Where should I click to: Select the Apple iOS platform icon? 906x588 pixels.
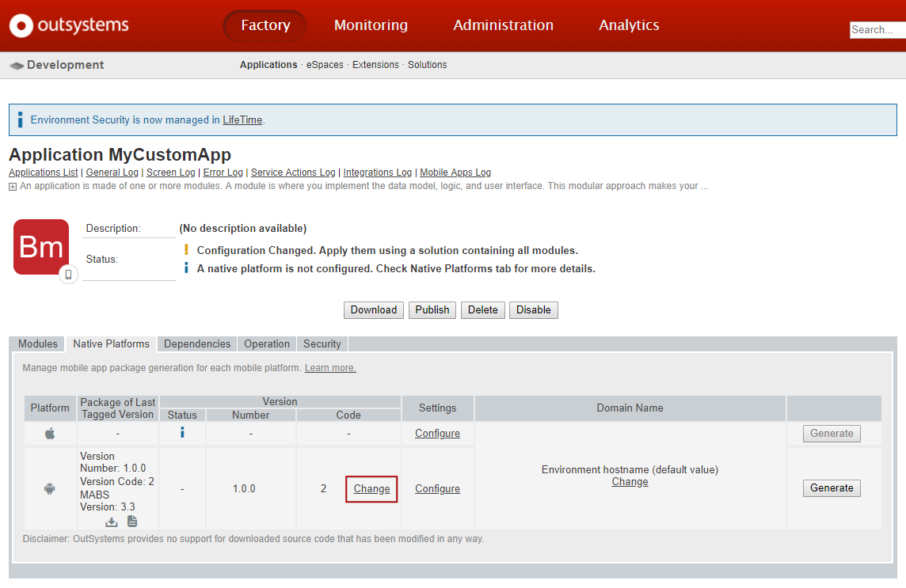pos(49,433)
